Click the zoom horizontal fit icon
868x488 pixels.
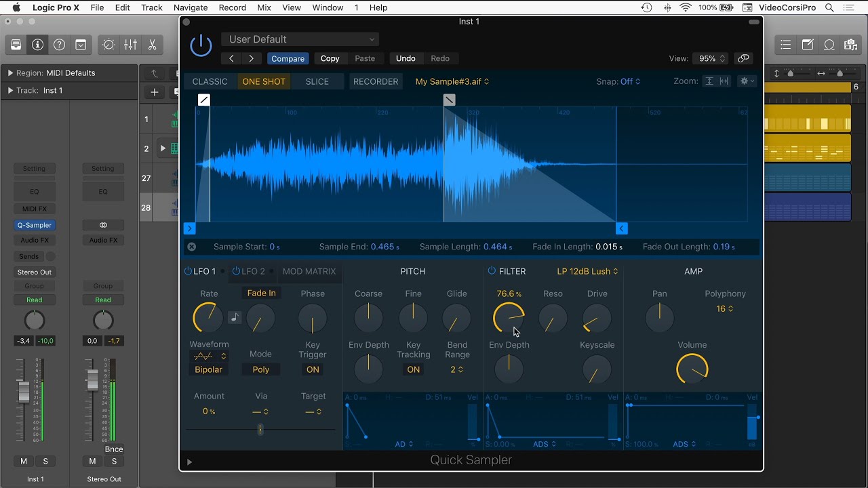click(724, 81)
